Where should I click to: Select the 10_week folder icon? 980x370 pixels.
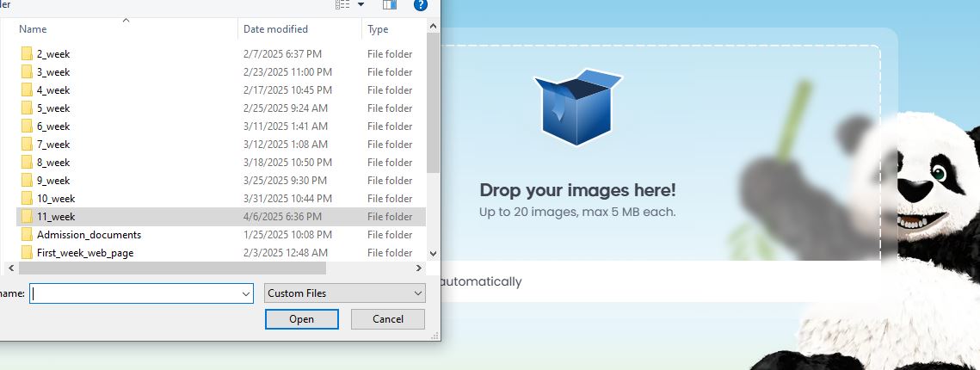click(27, 199)
